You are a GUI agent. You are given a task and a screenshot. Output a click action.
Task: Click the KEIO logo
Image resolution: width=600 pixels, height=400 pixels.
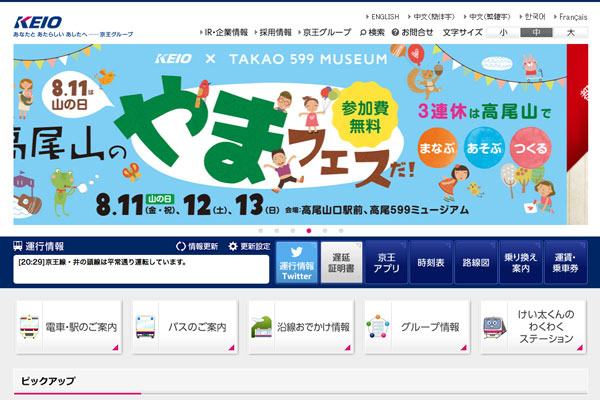pyautogui.click(x=38, y=23)
